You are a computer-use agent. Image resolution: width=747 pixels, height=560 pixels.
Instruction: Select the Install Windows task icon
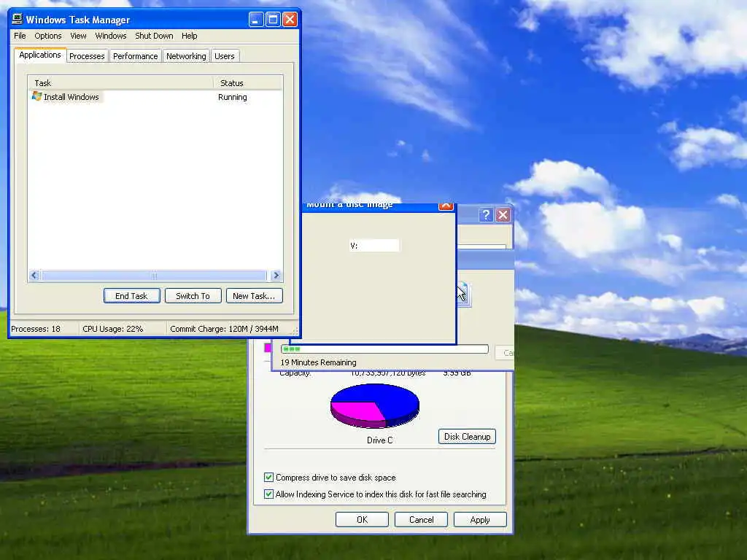click(36, 97)
